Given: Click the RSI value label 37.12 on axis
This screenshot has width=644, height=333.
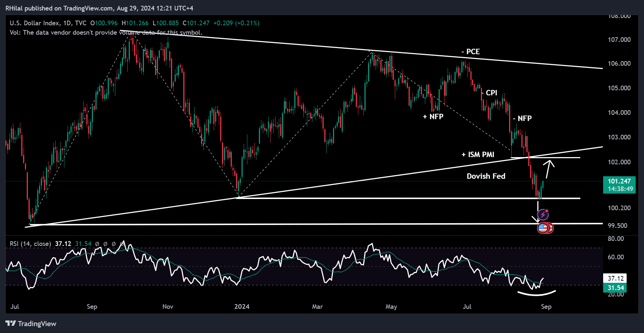Looking at the screenshot, I should [x=616, y=278].
